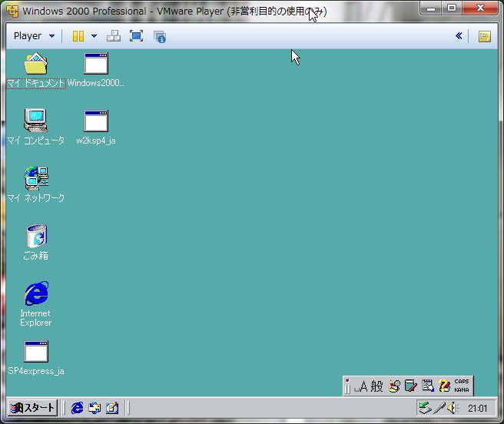Click Show Desktop quick launch icon
The width and height of the screenshot is (504, 424).
pos(112,408)
